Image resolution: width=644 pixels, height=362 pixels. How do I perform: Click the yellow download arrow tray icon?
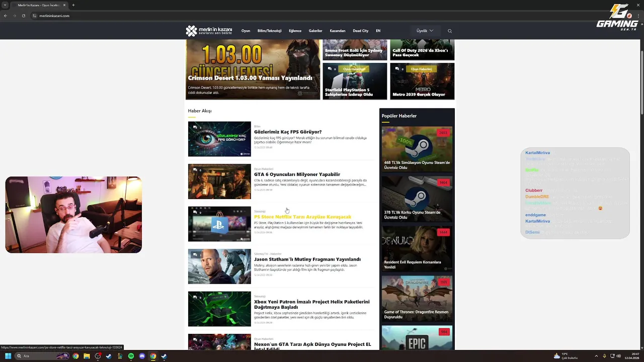pyautogui.click(x=604, y=356)
